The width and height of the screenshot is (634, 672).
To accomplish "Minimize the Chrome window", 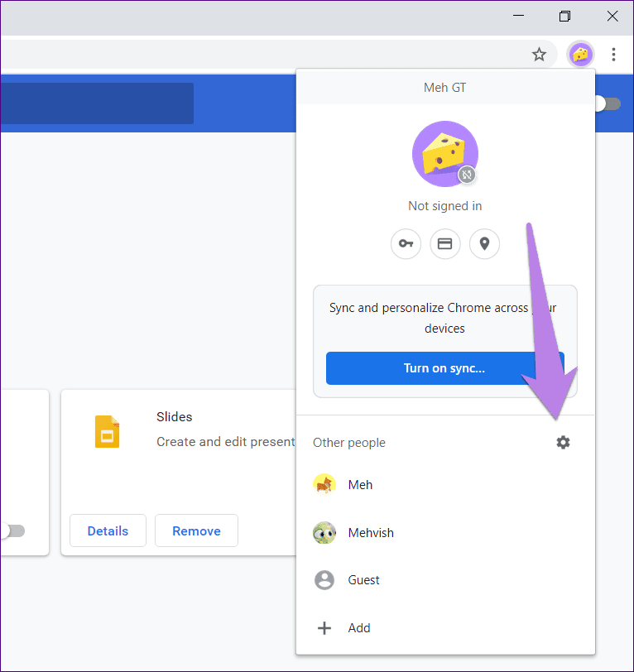I will pyautogui.click(x=518, y=17).
